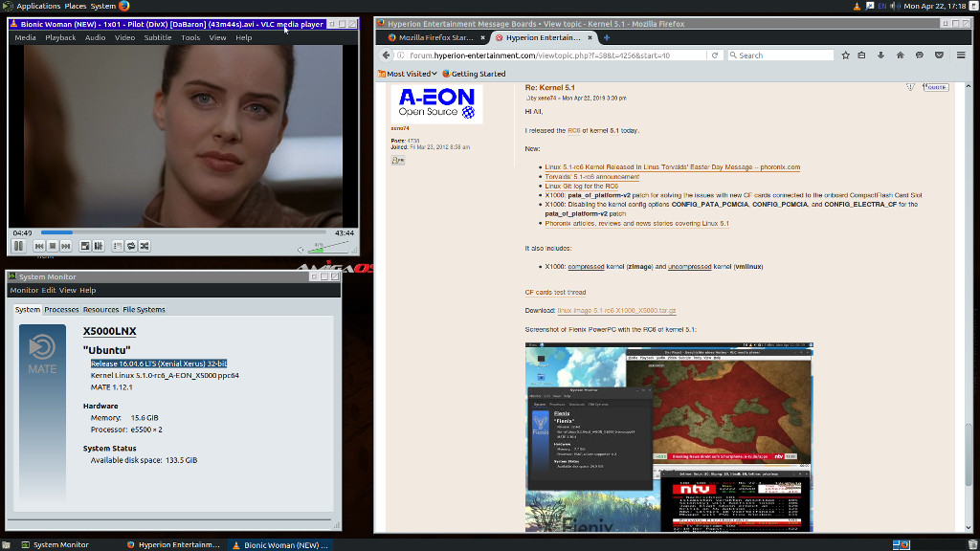
Task: Close the Hyperion Entertainment tab
Action: tap(590, 37)
